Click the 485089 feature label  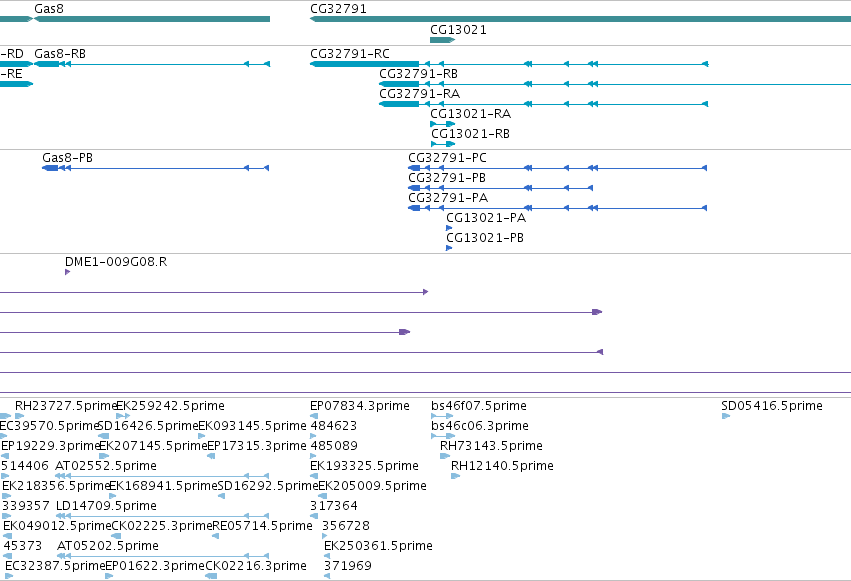(334, 446)
